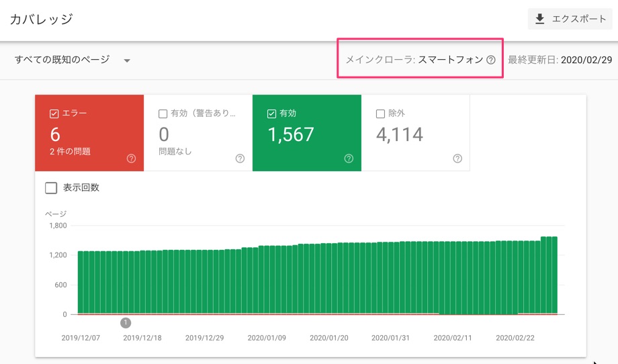Image resolution: width=618 pixels, height=364 pixels.
Task: Click help icon in the 除外 card
Action: coord(457,158)
